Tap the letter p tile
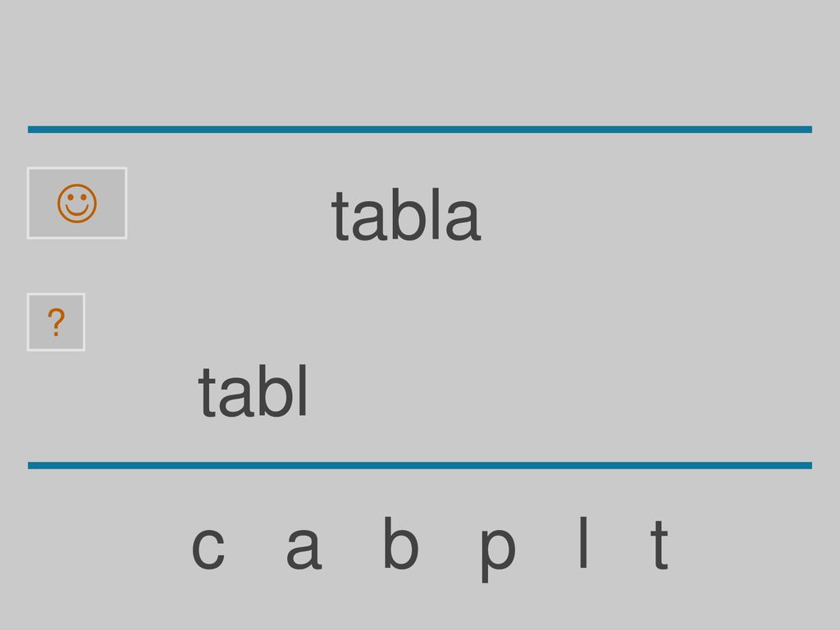The image size is (840, 630). tap(497, 554)
